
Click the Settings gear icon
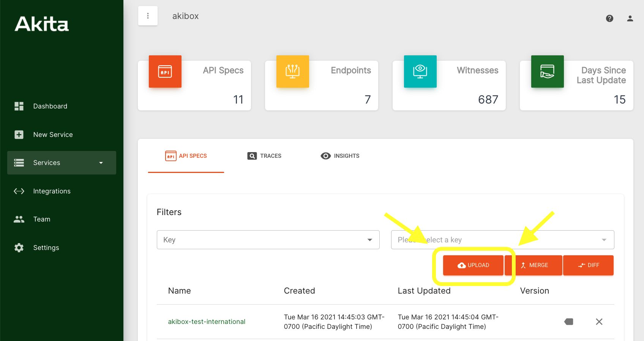coord(19,248)
